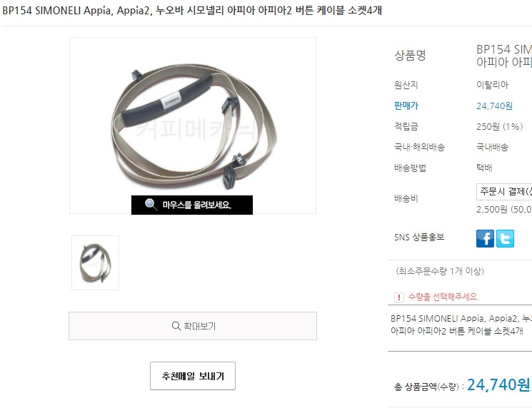Click the 이탈리아 origin value
The width and height of the screenshot is (532, 408).
tap(492, 85)
